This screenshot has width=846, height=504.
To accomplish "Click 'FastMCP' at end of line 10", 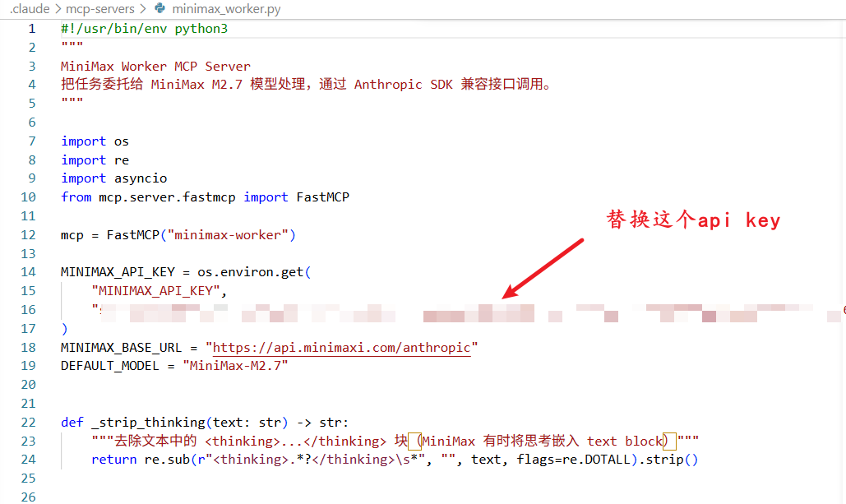I will [x=322, y=197].
